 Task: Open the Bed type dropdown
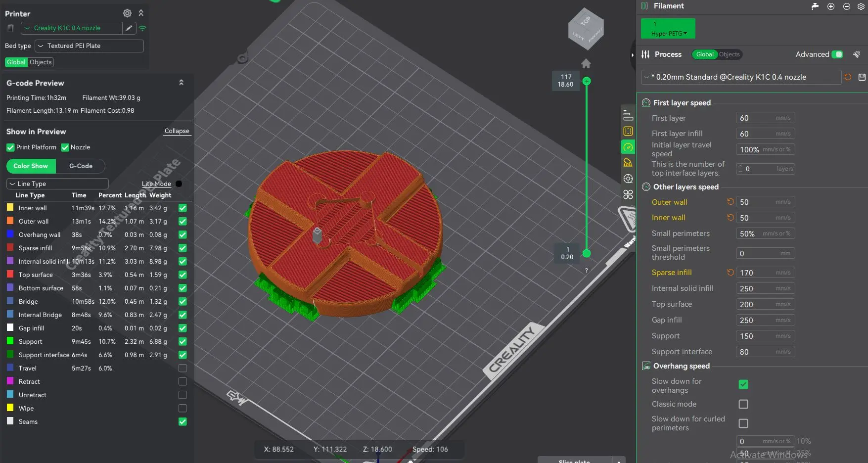[89, 46]
